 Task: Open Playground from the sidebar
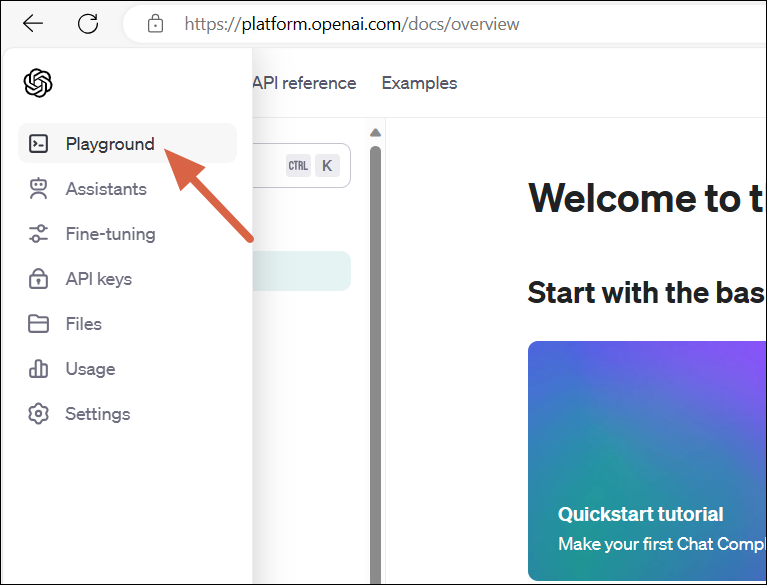(x=127, y=143)
